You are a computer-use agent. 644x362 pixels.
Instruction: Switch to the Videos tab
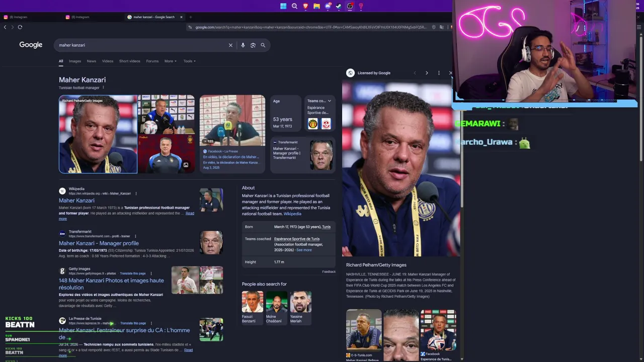(x=108, y=61)
